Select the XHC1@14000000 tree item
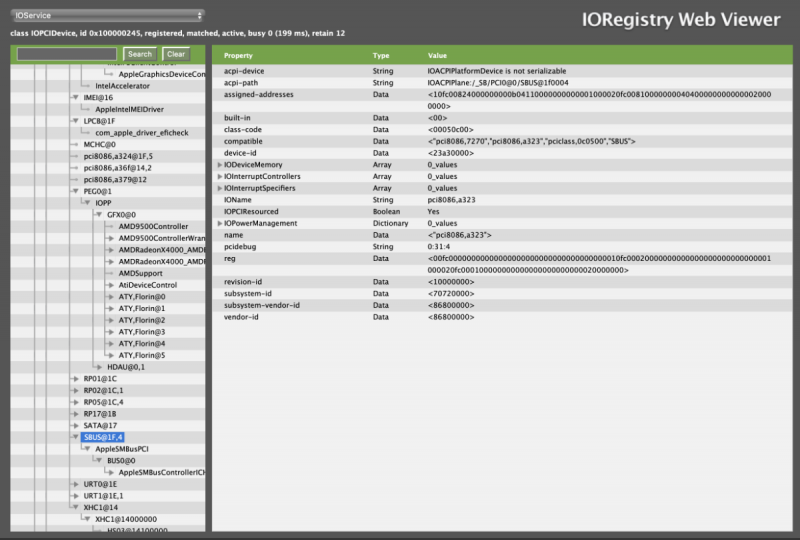The width and height of the screenshot is (800, 540). pos(126,520)
